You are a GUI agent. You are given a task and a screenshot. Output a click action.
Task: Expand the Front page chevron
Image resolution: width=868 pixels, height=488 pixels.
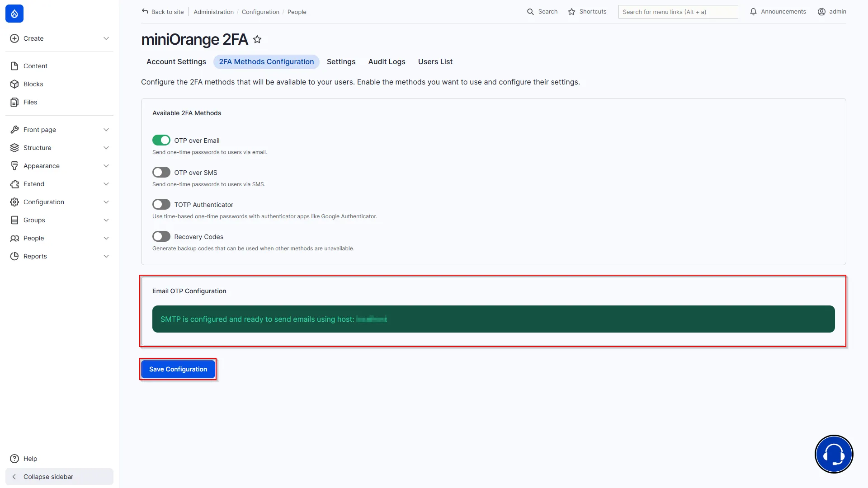pyautogui.click(x=106, y=130)
